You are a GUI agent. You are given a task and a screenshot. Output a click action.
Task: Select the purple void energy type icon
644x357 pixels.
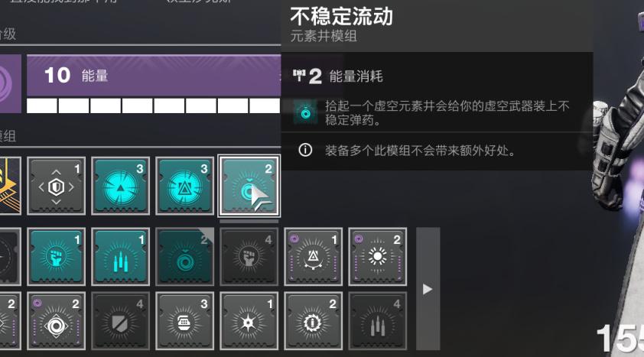9,84
